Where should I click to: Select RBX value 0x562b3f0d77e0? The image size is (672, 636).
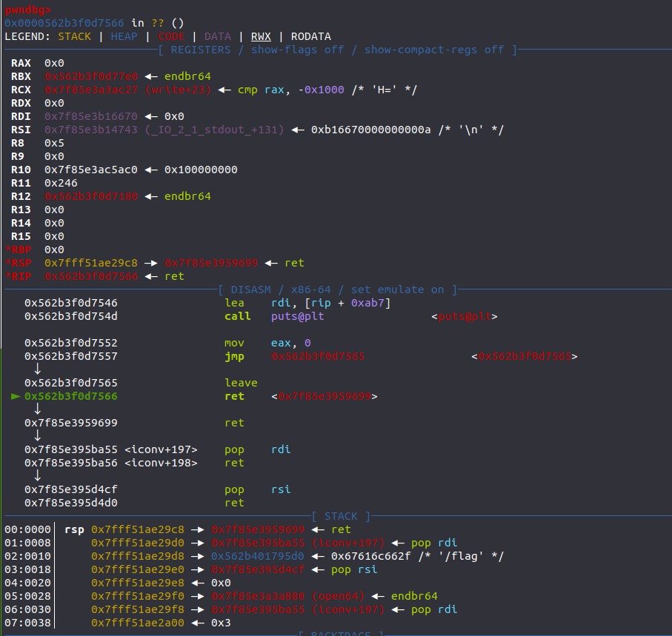click(91, 76)
